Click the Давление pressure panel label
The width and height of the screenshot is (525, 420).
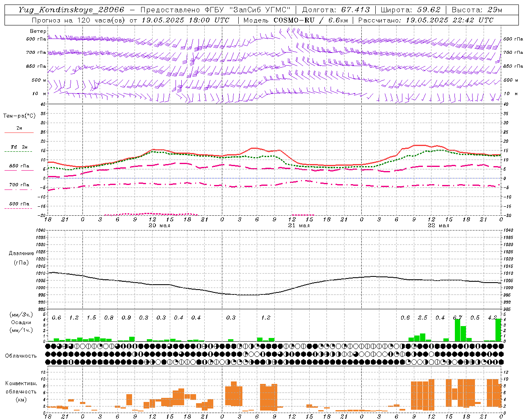click(x=21, y=253)
